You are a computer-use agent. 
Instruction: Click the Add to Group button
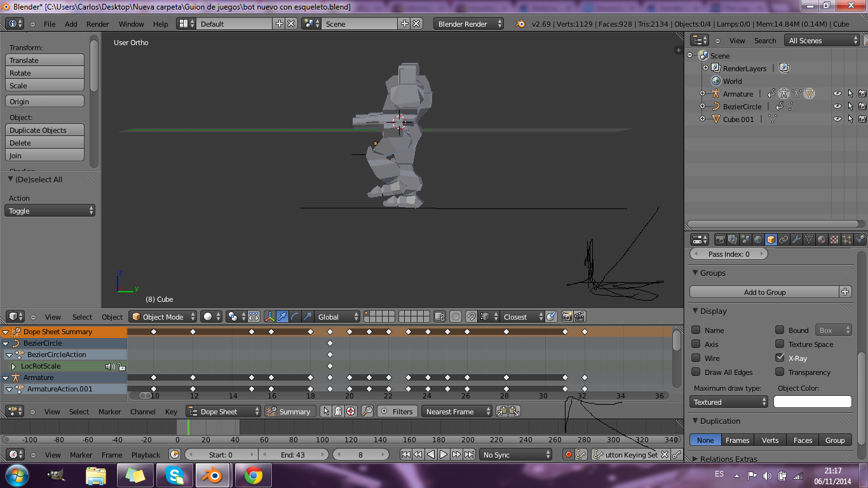(764, 292)
